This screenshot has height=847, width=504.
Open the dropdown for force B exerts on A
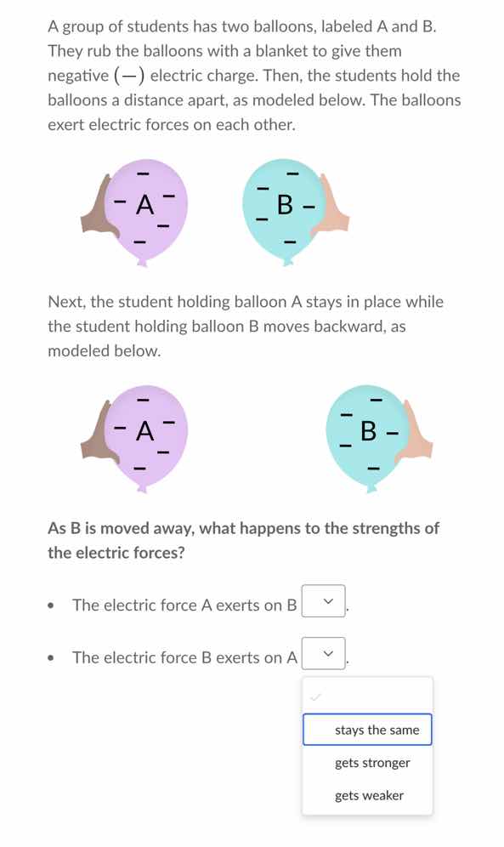(324, 652)
